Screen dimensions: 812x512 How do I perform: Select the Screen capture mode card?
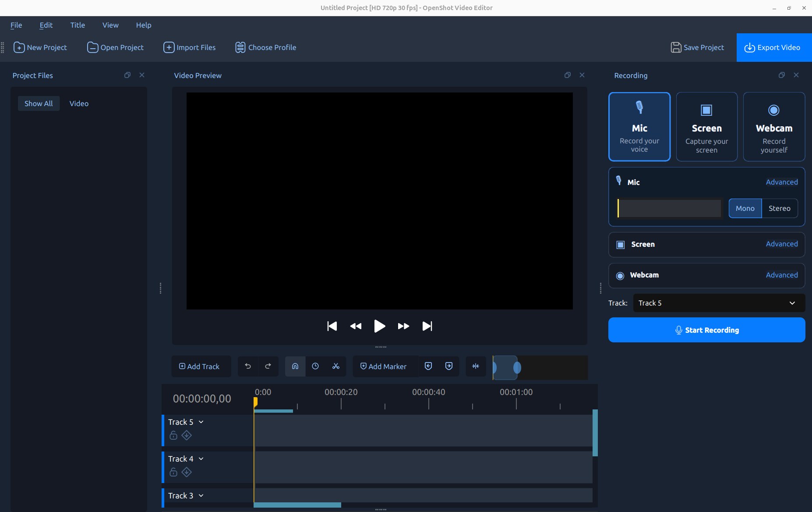pyautogui.click(x=706, y=127)
